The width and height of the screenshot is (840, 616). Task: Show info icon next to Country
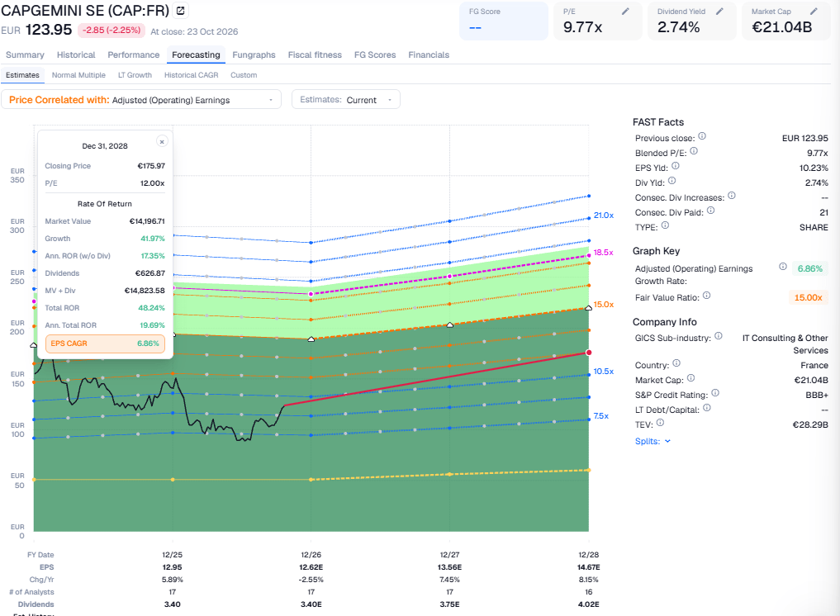(676, 363)
